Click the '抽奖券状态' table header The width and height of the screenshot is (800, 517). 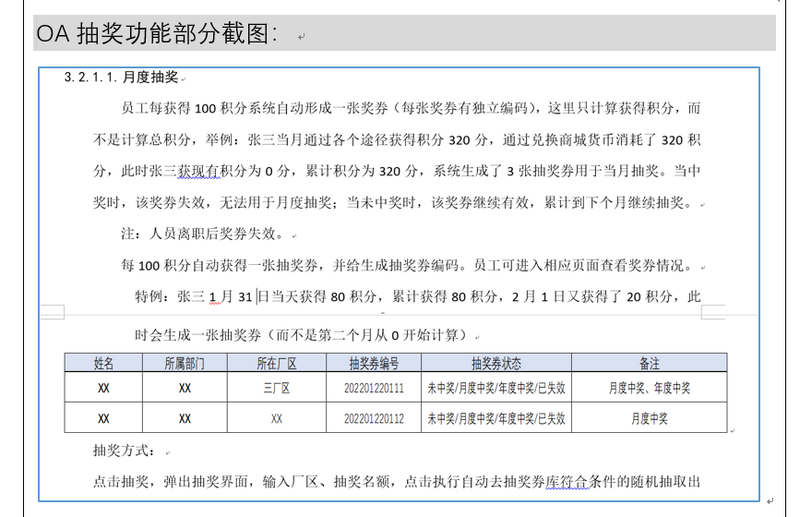[496, 363]
